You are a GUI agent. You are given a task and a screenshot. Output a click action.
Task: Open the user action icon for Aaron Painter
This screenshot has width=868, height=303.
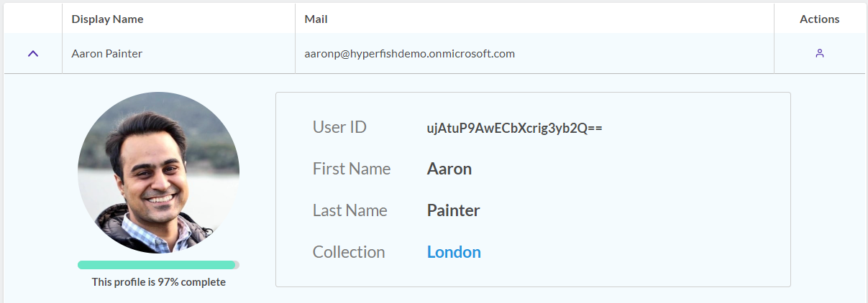(820, 53)
